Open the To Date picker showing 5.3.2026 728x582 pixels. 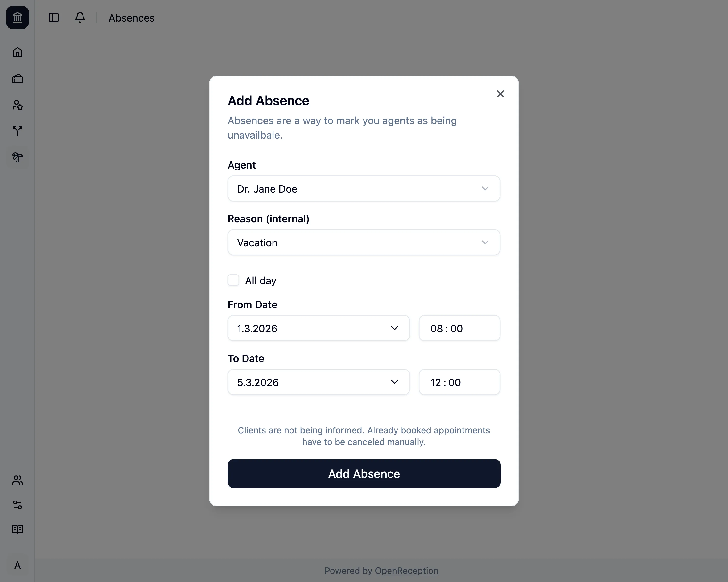tap(318, 382)
